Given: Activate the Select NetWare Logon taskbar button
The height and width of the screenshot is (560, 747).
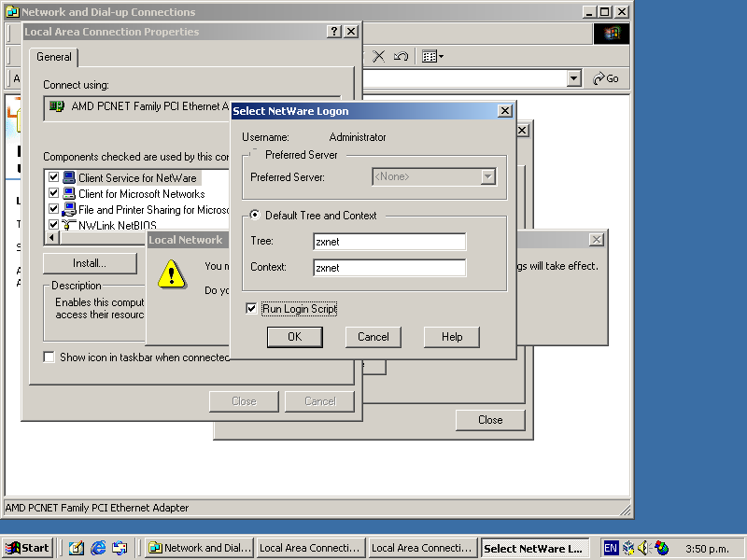Looking at the screenshot, I should pyautogui.click(x=535, y=548).
